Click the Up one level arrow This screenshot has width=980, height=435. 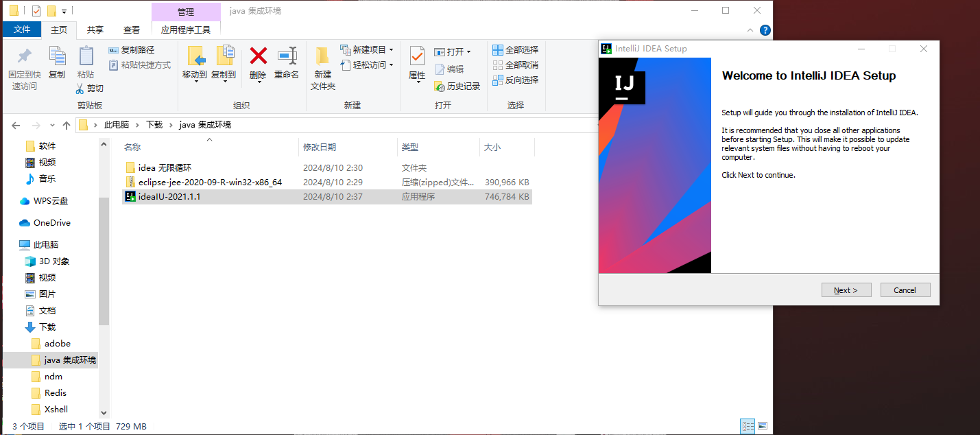(x=67, y=125)
